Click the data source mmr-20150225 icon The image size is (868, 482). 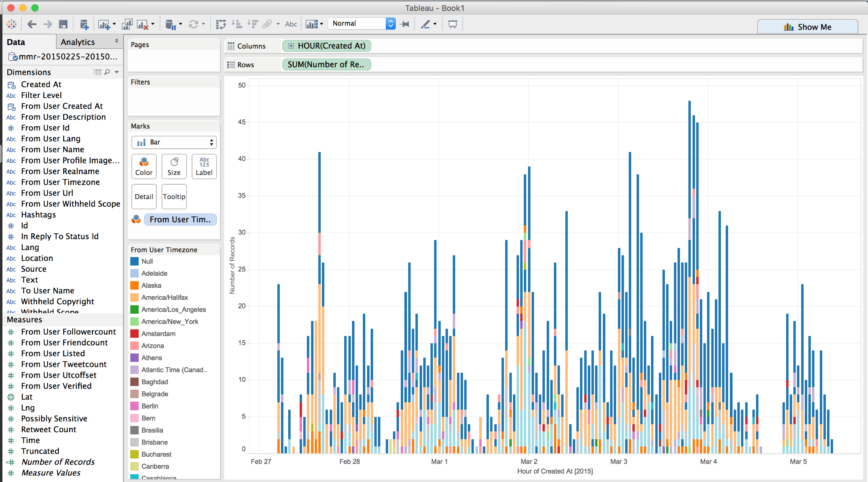tap(13, 57)
